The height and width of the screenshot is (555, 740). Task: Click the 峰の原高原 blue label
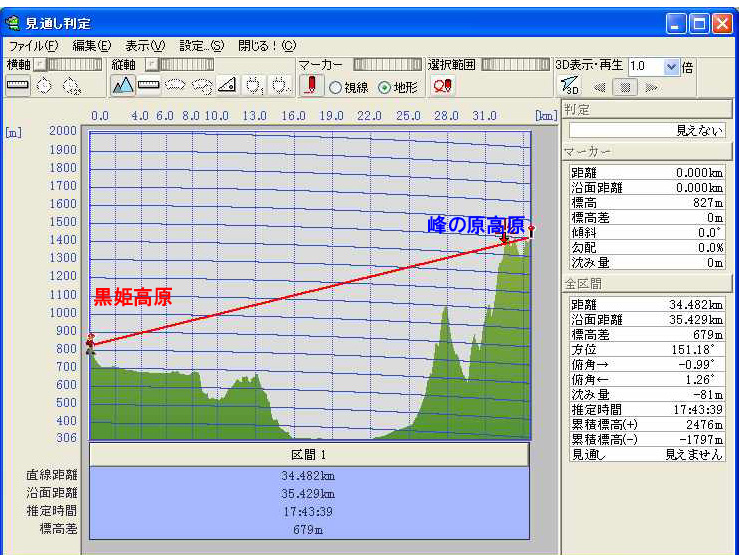click(x=476, y=225)
